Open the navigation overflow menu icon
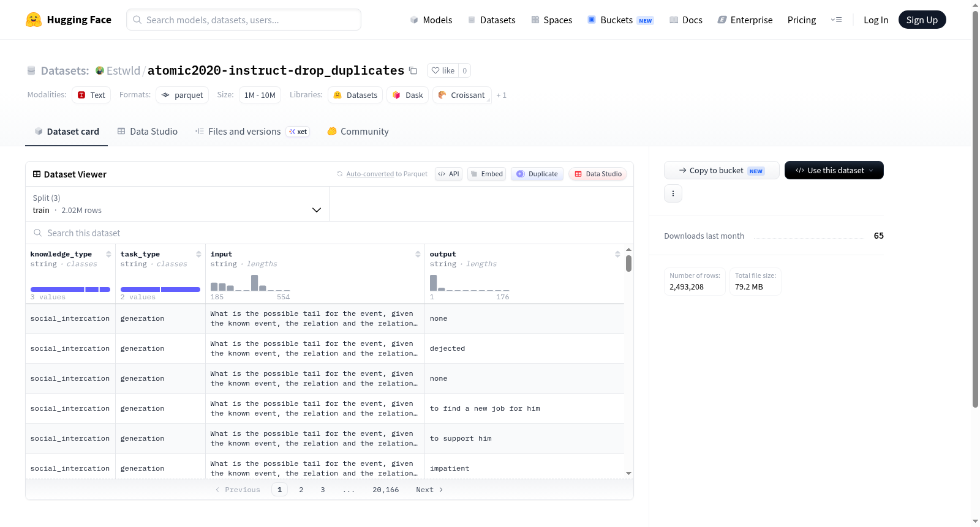This screenshot has width=980, height=527. [x=836, y=20]
